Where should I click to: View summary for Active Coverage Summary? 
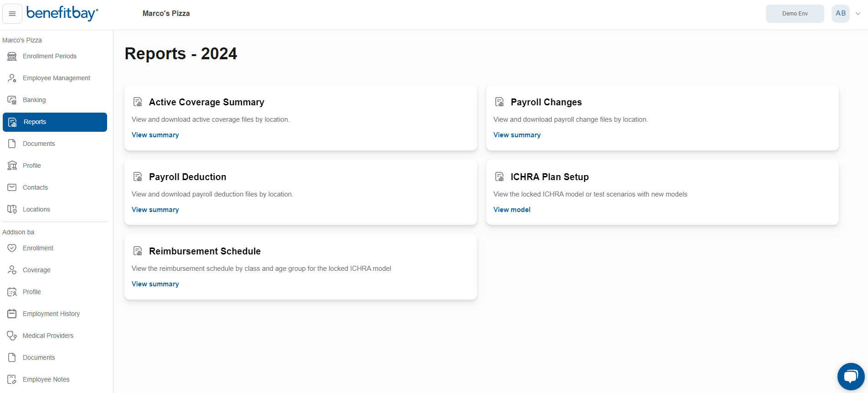coord(155,135)
